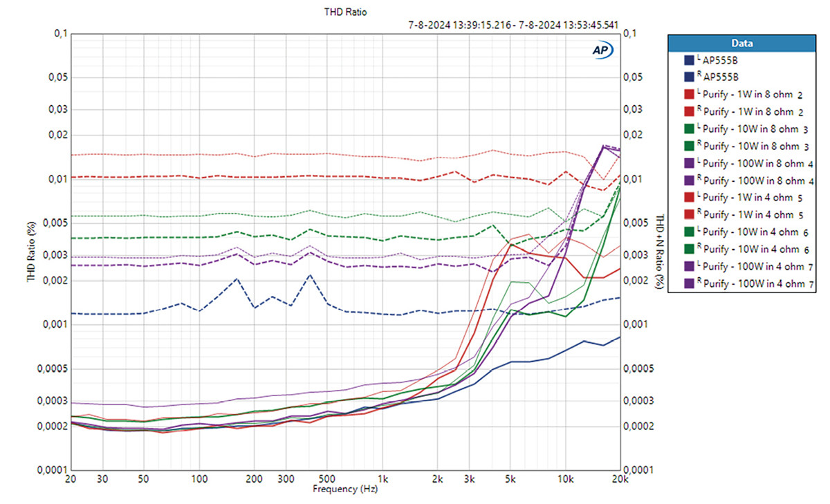Toggle the R AP555B trace color box
Screen dimensions: 830x504
[x=688, y=77]
